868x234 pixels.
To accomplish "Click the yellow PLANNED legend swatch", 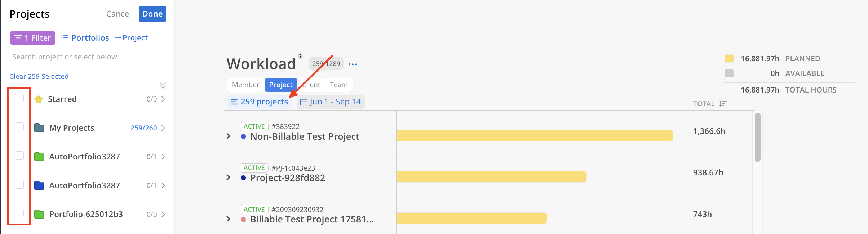I will [729, 59].
